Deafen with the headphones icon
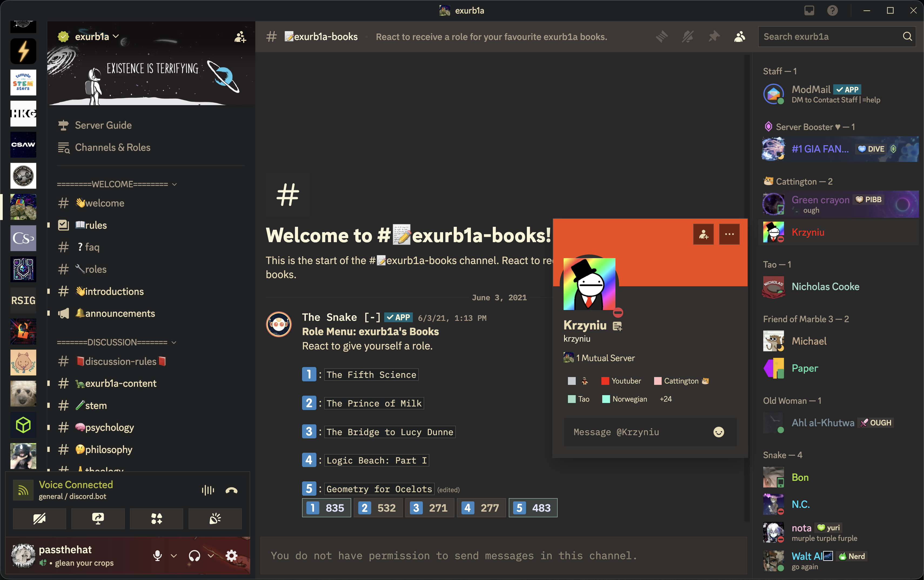 point(194,555)
